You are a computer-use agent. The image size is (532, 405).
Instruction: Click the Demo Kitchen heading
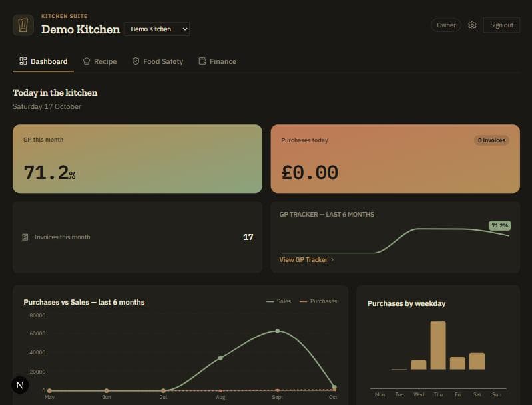point(81,29)
